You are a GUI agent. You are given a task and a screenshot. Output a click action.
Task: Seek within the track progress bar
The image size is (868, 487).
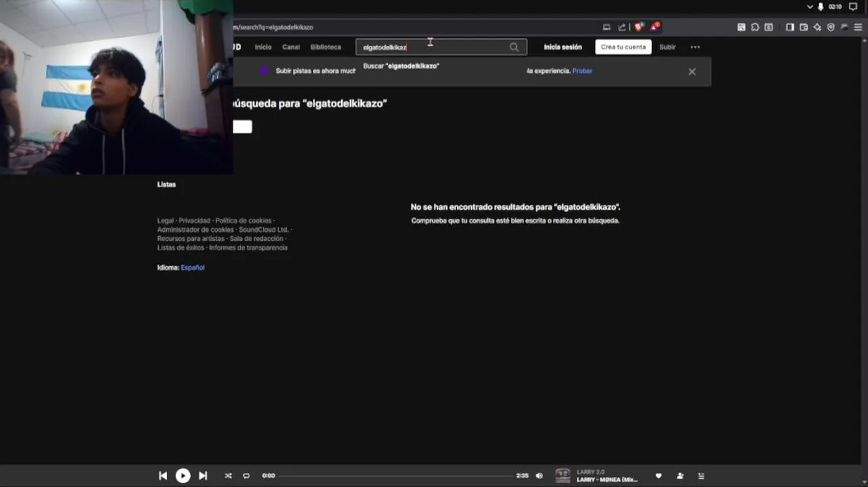(x=395, y=476)
